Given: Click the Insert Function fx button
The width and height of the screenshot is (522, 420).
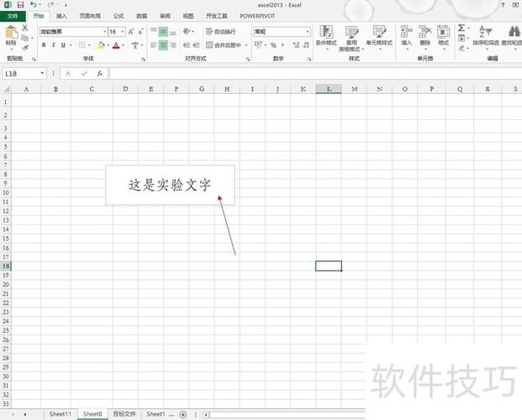Looking at the screenshot, I should [99, 74].
